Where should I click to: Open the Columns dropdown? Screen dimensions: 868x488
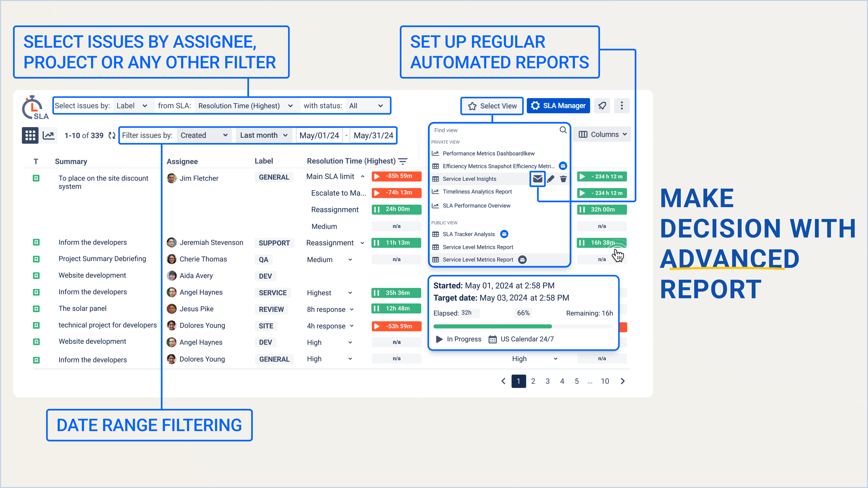[602, 134]
